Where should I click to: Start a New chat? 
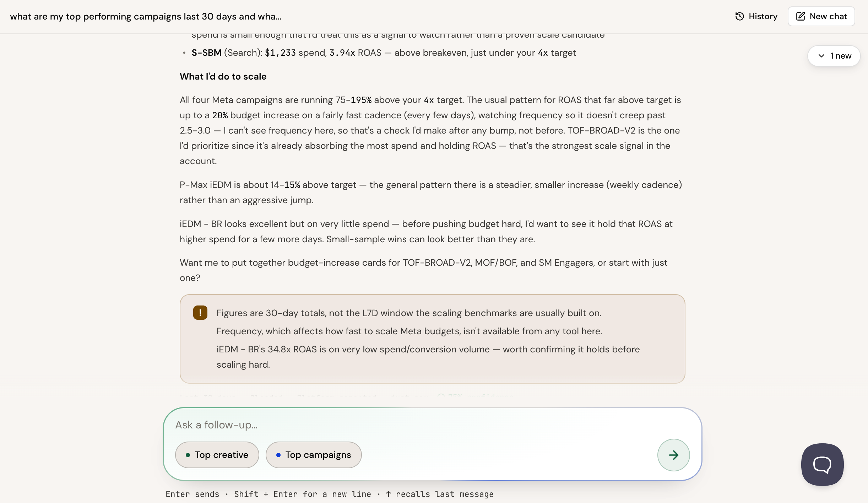[821, 16]
